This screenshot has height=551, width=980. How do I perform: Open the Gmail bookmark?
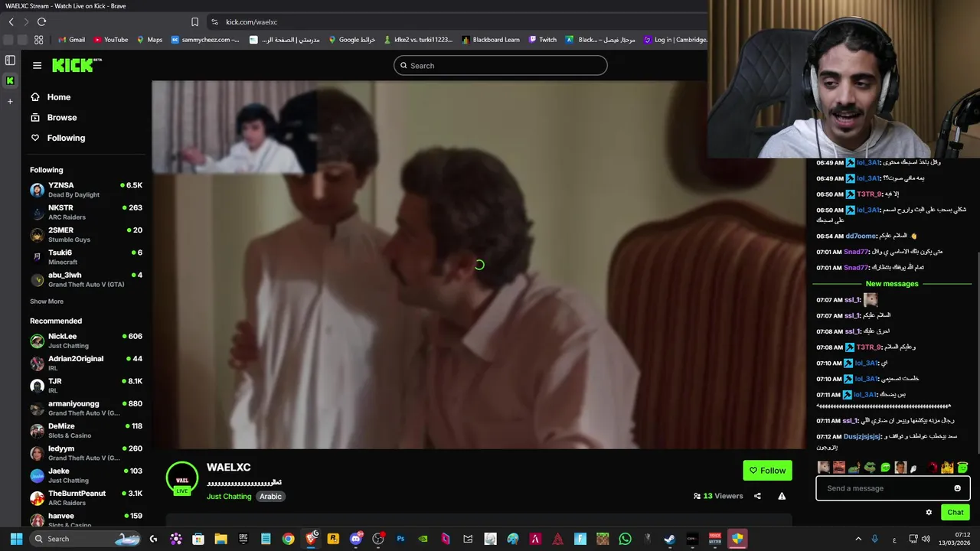72,40
